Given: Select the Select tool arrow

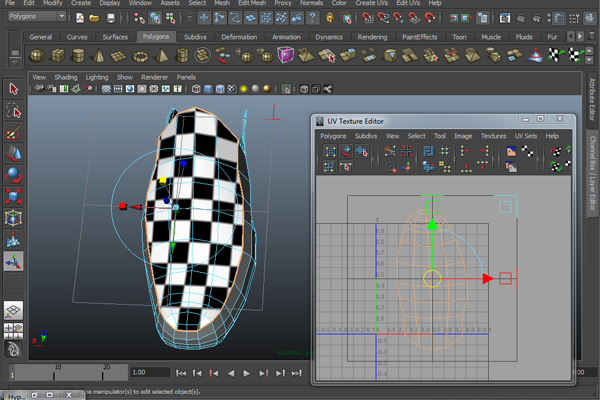Looking at the screenshot, I should tap(13, 89).
